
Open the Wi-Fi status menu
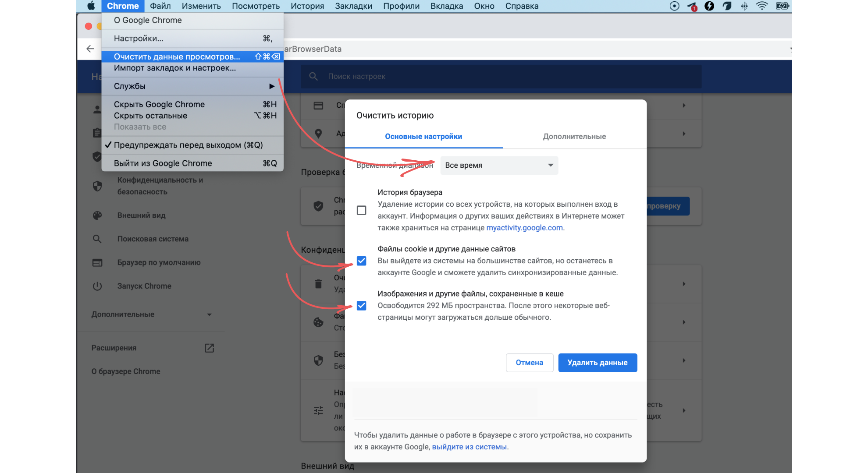tap(762, 6)
